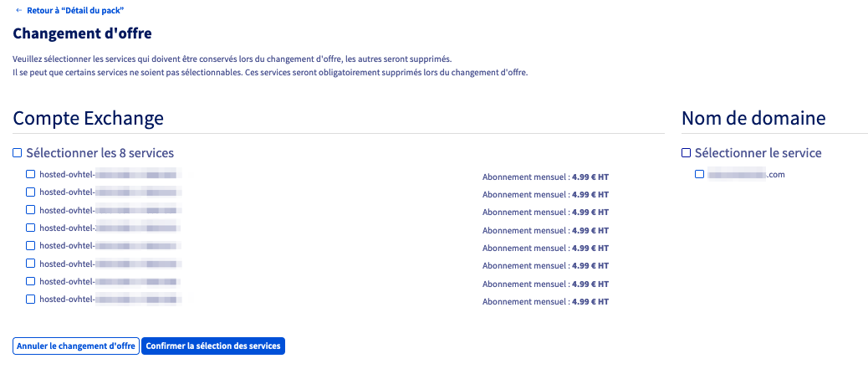This screenshot has width=868, height=374.
Task: Check the "Sélectionner les 8 services" checkbox
Action: (18, 153)
